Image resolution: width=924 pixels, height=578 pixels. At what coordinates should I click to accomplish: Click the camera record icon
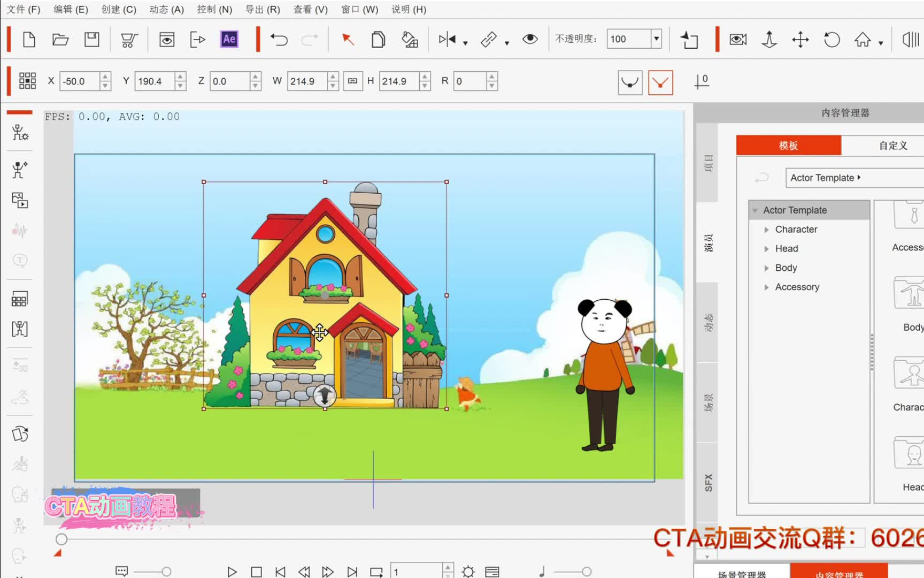point(738,40)
